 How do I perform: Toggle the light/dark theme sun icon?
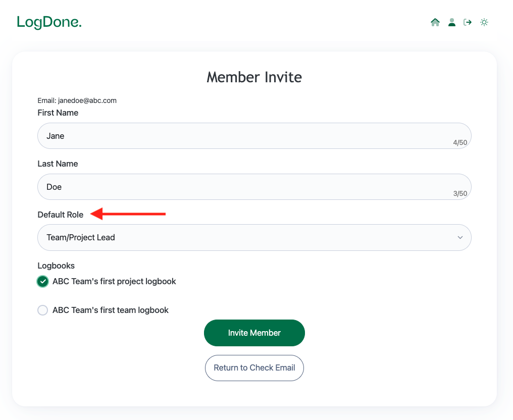(x=484, y=22)
